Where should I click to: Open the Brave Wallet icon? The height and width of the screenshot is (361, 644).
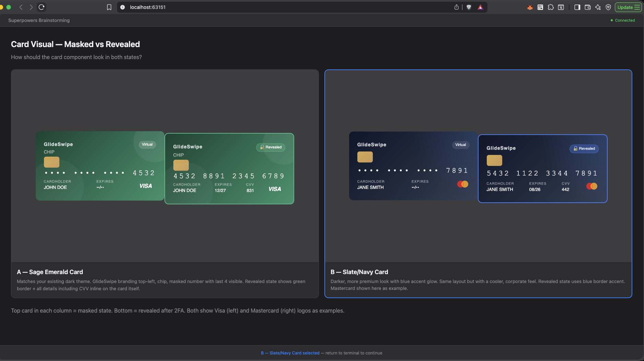click(588, 7)
